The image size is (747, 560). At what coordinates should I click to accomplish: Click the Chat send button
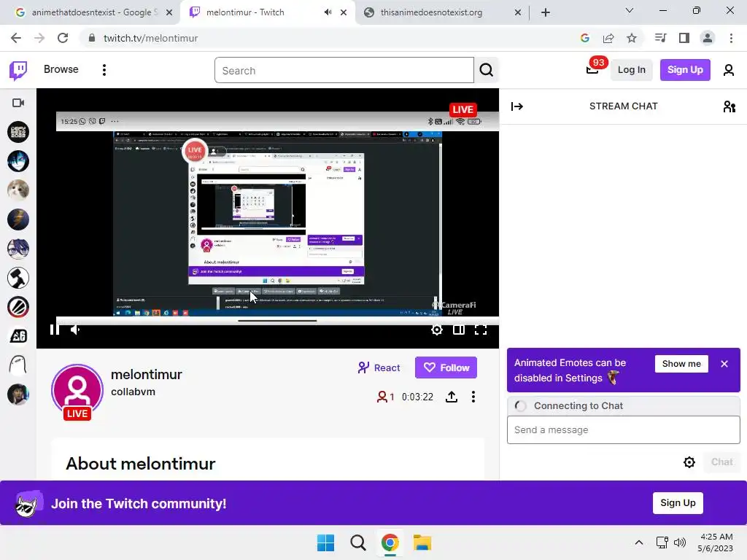click(721, 462)
